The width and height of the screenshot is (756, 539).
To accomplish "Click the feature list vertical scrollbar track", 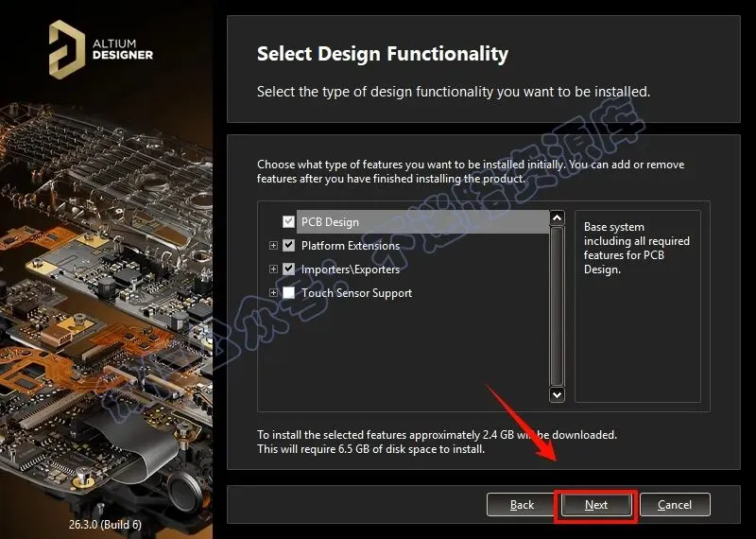I will pyautogui.click(x=557, y=306).
